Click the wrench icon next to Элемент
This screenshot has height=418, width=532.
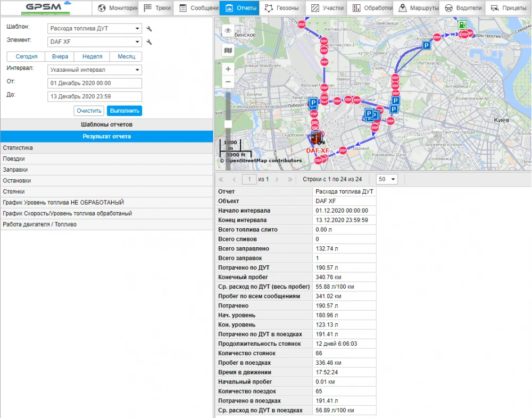[149, 41]
